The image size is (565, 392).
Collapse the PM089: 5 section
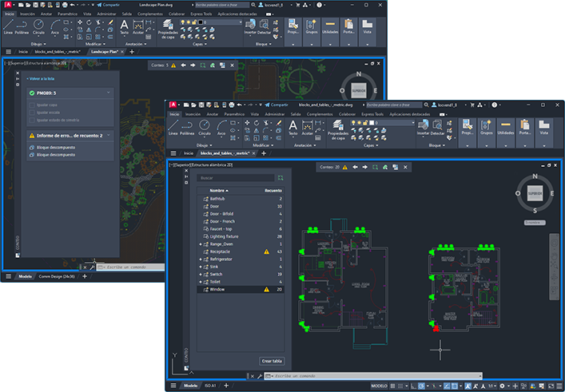click(109, 93)
